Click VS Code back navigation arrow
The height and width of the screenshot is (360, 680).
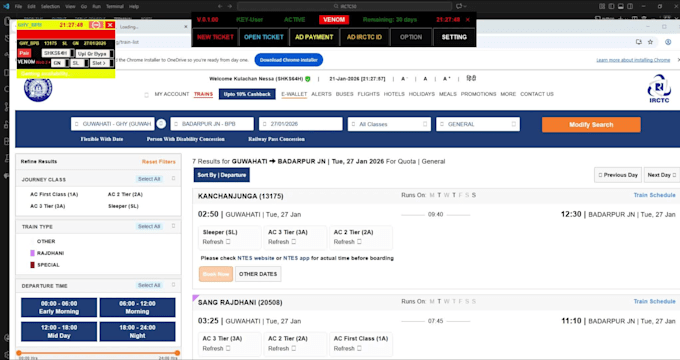(x=220, y=6)
